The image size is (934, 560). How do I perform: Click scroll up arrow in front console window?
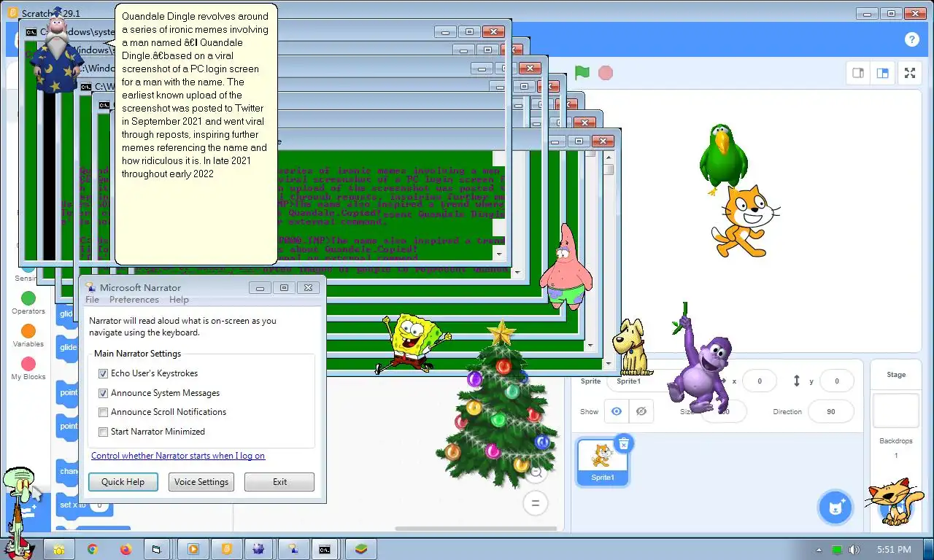609,159
